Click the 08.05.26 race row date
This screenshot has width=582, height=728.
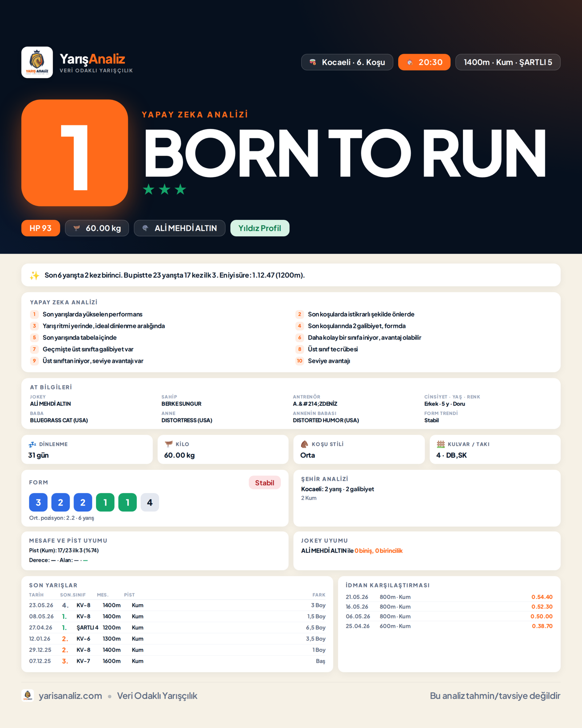41,616
